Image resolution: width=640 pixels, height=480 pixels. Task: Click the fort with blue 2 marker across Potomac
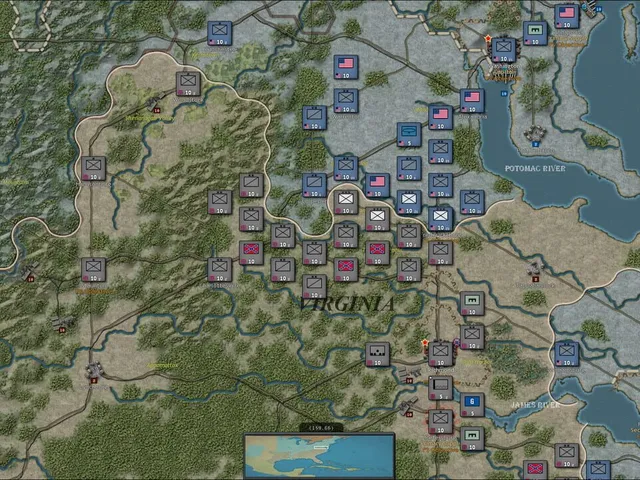(x=535, y=135)
